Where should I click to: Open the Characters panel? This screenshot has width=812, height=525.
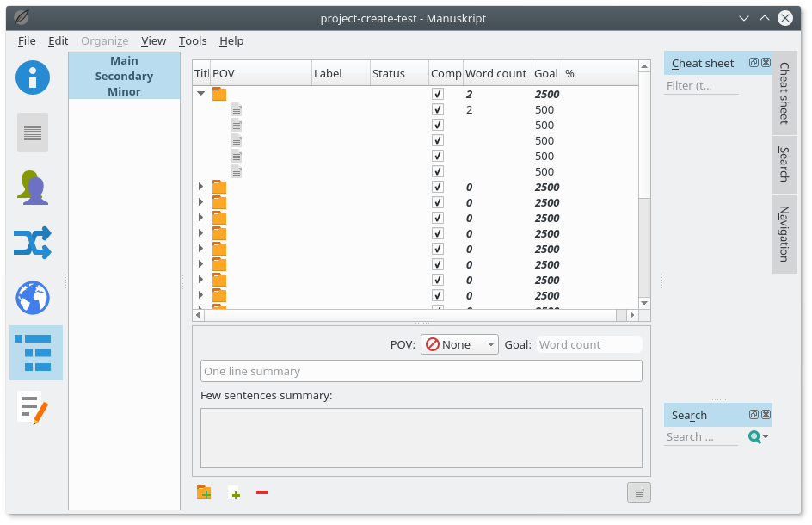[x=32, y=187]
